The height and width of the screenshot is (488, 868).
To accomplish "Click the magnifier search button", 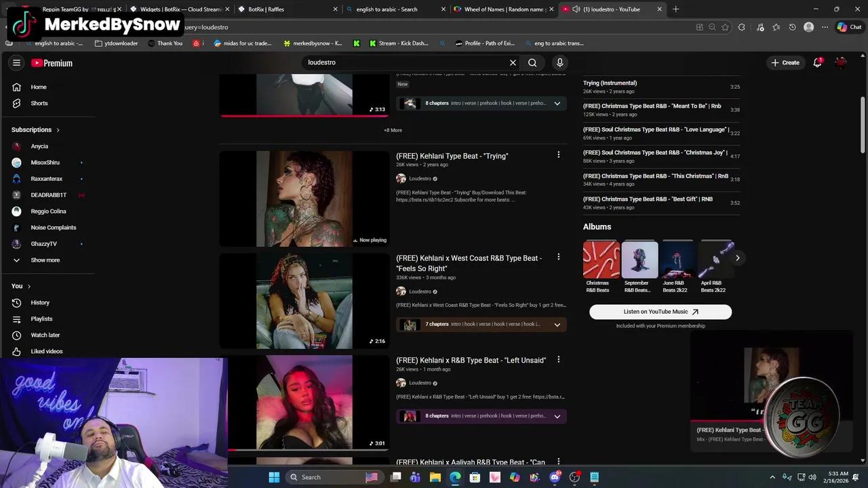I will (532, 62).
